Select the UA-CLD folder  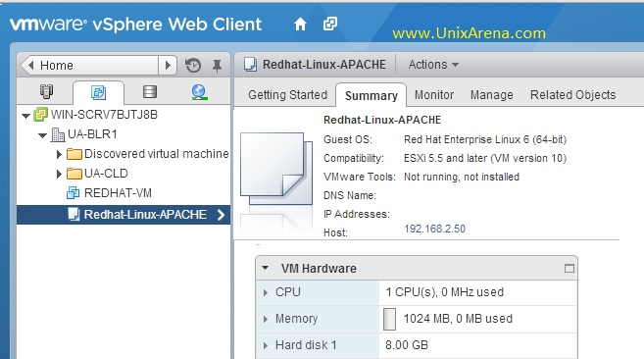pos(106,174)
